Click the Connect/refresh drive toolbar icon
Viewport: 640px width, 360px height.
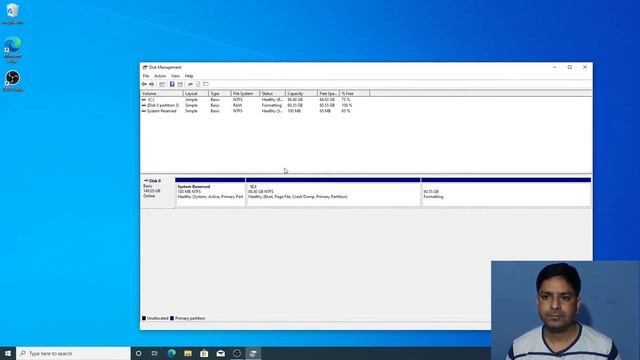coord(190,84)
